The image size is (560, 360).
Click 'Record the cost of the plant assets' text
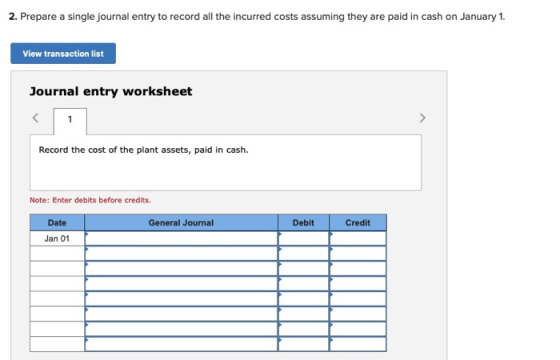coord(143,150)
